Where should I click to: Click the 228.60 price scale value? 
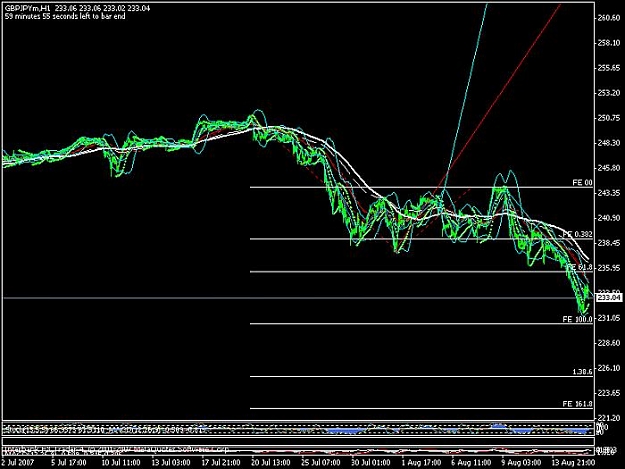[x=609, y=343]
